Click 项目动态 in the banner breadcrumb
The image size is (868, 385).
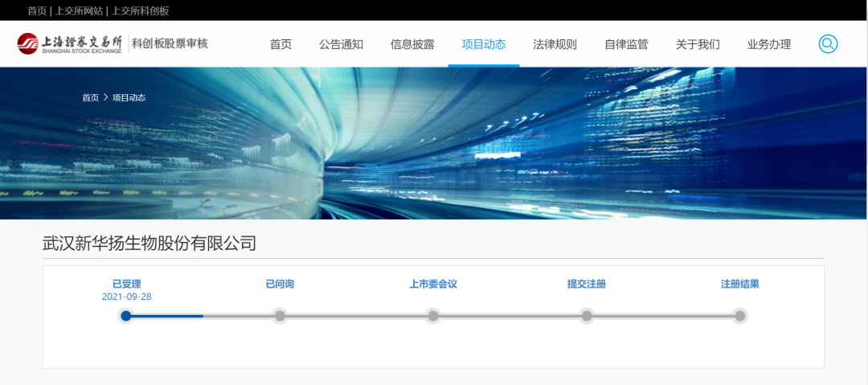tap(129, 97)
